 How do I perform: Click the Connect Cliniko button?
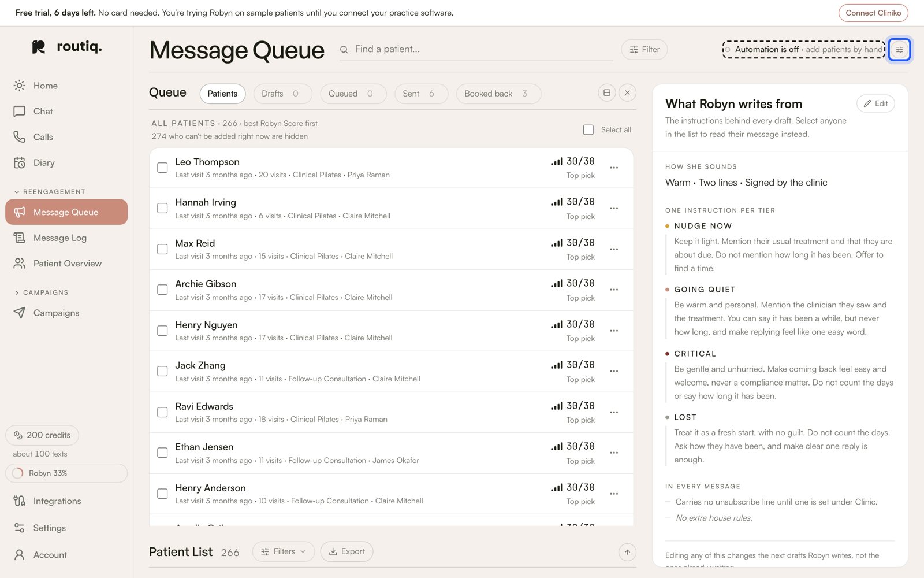(873, 13)
